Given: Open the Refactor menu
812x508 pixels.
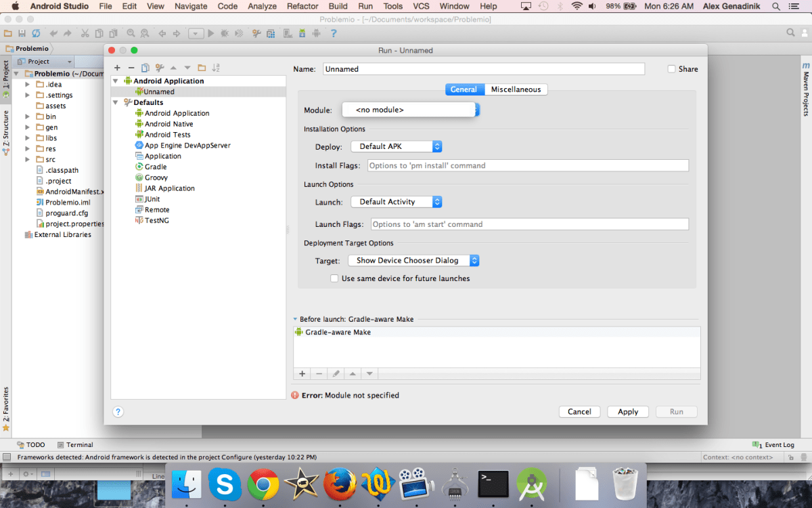Looking at the screenshot, I should (302, 6).
